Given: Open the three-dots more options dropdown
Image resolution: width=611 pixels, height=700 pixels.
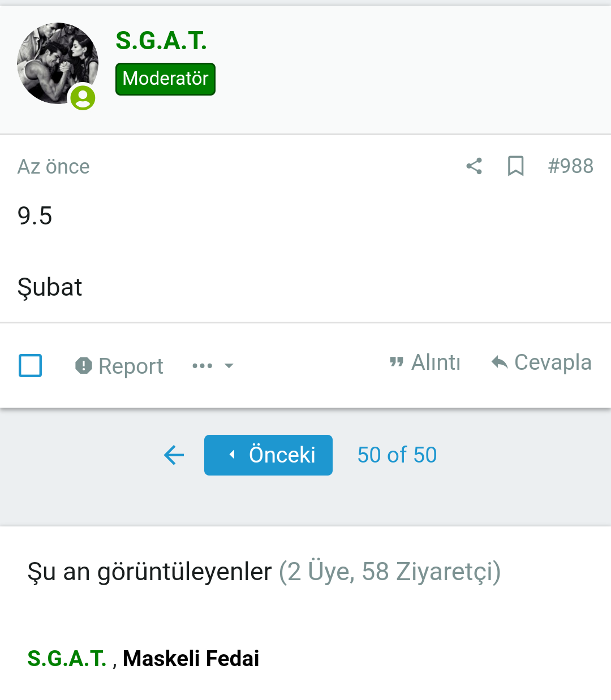Looking at the screenshot, I should pyautogui.click(x=212, y=366).
